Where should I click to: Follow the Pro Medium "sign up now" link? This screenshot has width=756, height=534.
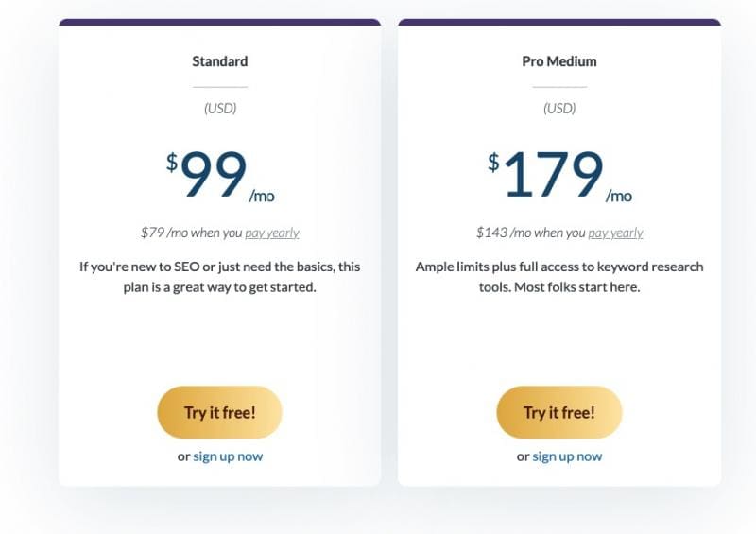pos(567,456)
